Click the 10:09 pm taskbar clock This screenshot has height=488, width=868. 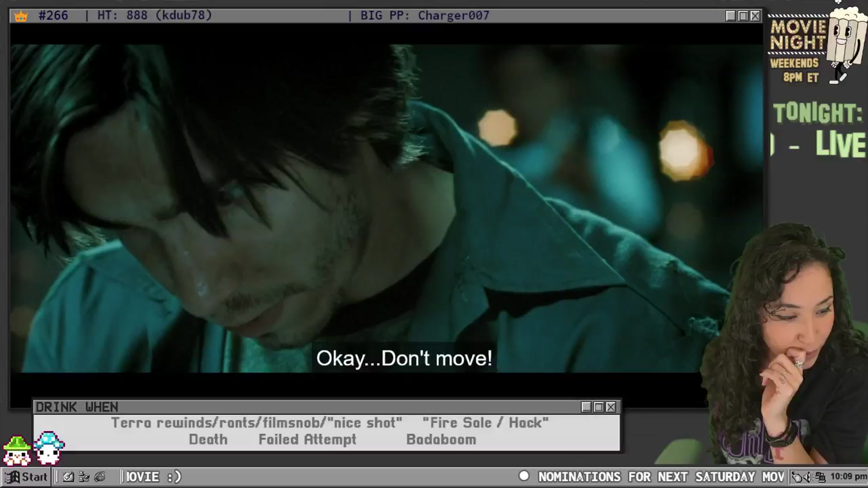pyautogui.click(x=848, y=476)
